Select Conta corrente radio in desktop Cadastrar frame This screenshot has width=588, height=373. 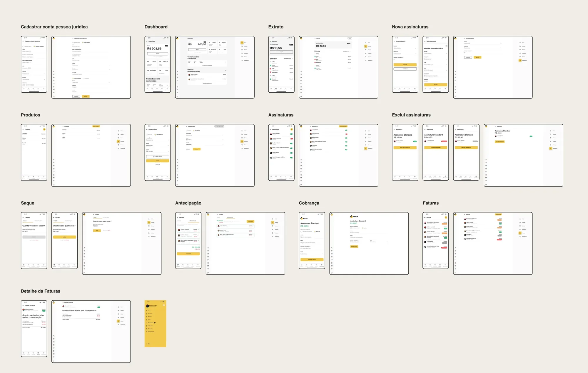73,78
